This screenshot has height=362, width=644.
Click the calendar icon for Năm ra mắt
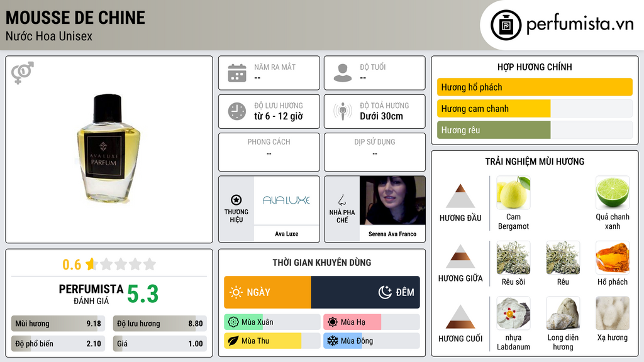click(x=237, y=73)
